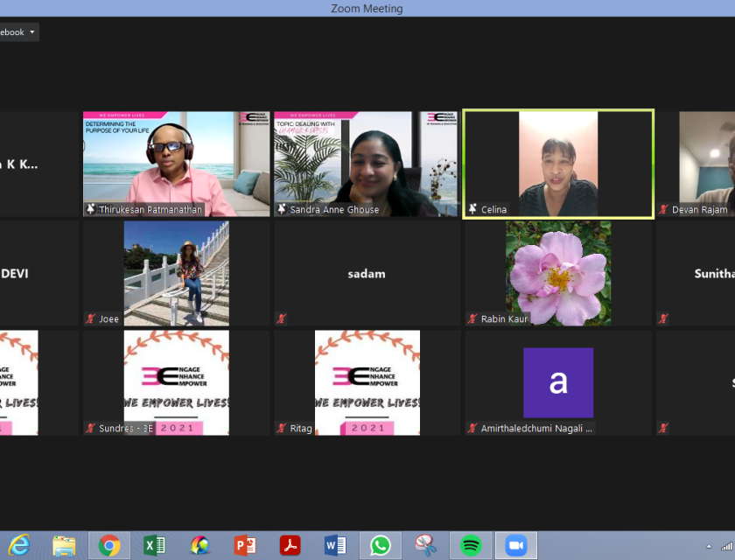Screen dimensions: 735x560
Task: Click pin icon next to Celina's name
Action: pos(472,210)
